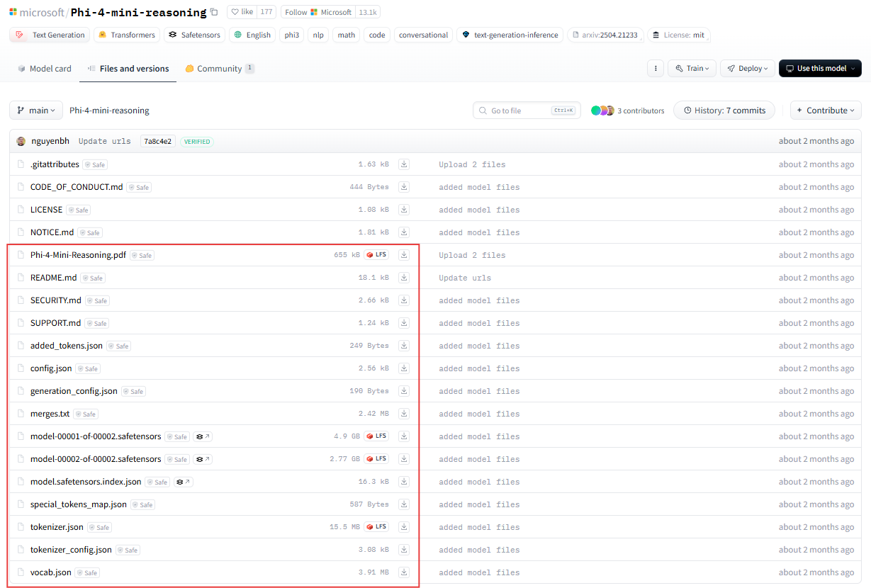
Task: Expand the Deploy dropdown
Action: [748, 68]
